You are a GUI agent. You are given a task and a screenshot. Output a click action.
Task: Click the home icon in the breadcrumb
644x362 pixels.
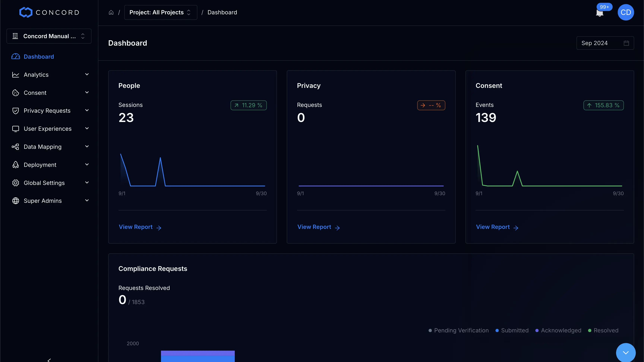(111, 12)
